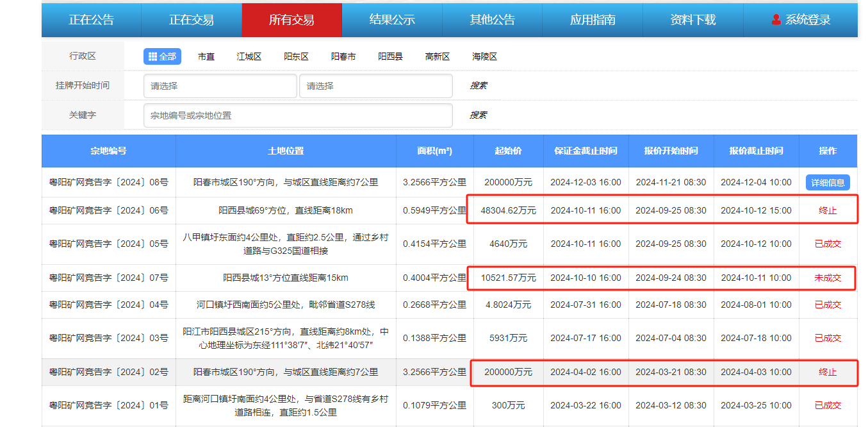Filter by 江城区 district
This screenshot has height=427, width=868.
click(x=249, y=56)
